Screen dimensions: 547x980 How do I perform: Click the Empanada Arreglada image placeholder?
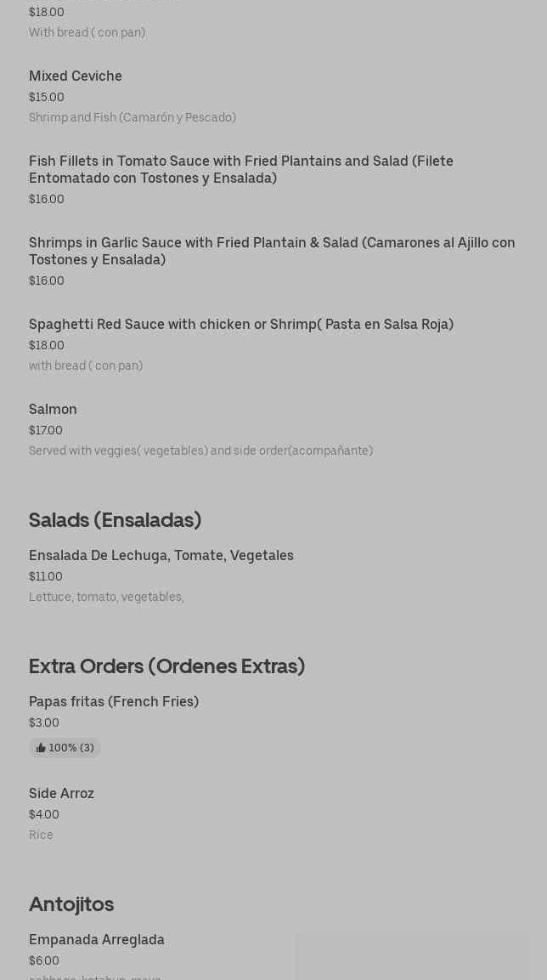pos(413,956)
